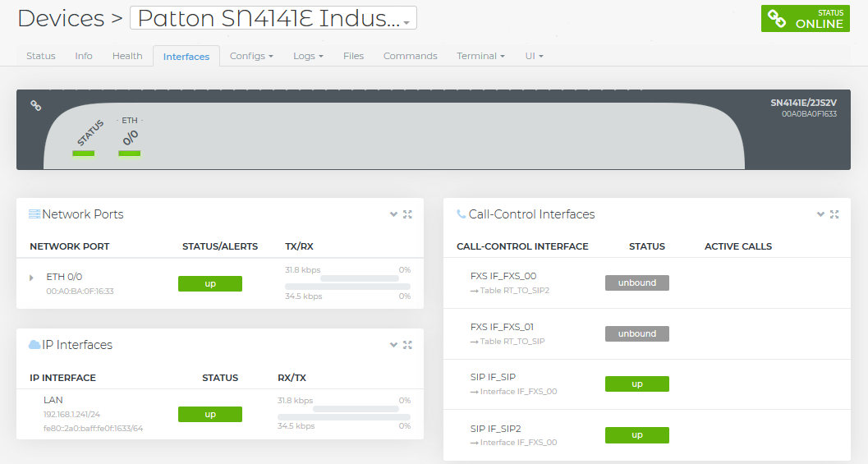Image resolution: width=868 pixels, height=464 pixels.
Task: Expand the ETH 0/0 network port row
Action: (x=31, y=278)
